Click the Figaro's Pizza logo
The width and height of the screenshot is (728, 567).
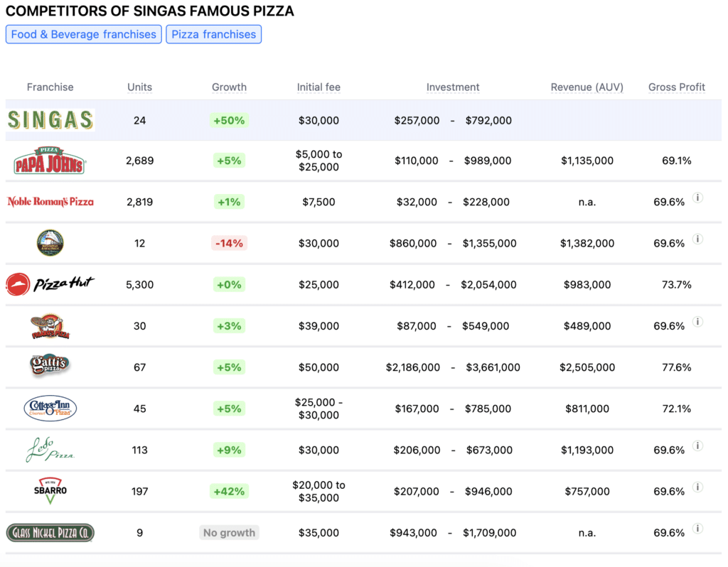tap(50, 325)
